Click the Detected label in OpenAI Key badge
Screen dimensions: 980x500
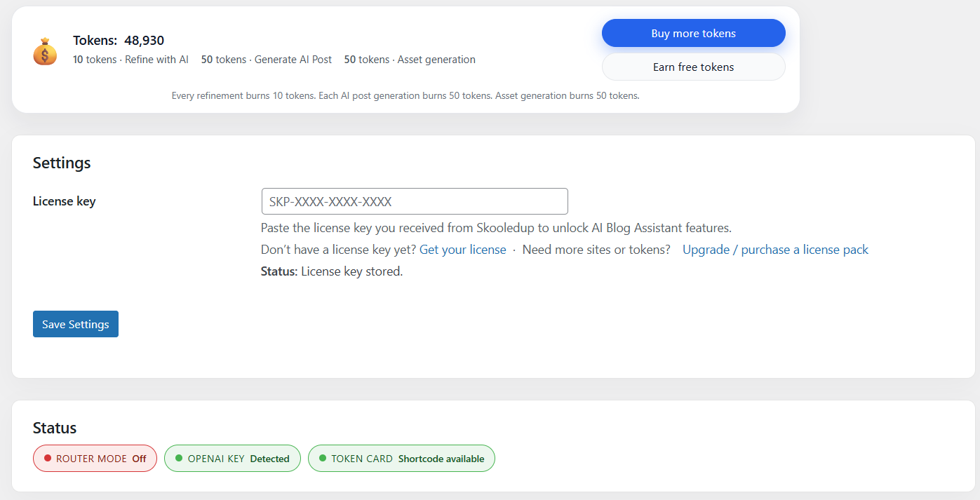(269, 459)
